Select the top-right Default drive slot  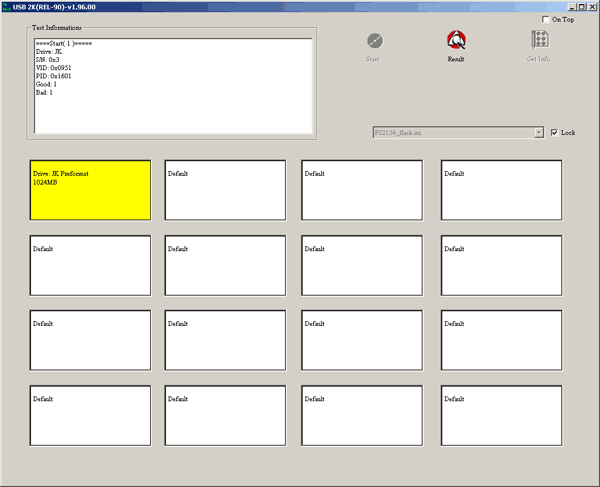[x=499, y=190]
